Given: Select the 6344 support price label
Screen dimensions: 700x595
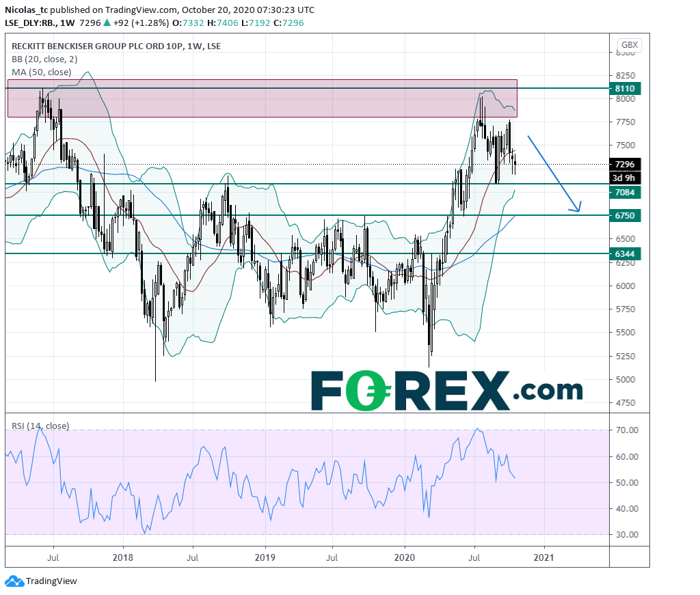Looking at the screenshot, I should coord(625,253).
